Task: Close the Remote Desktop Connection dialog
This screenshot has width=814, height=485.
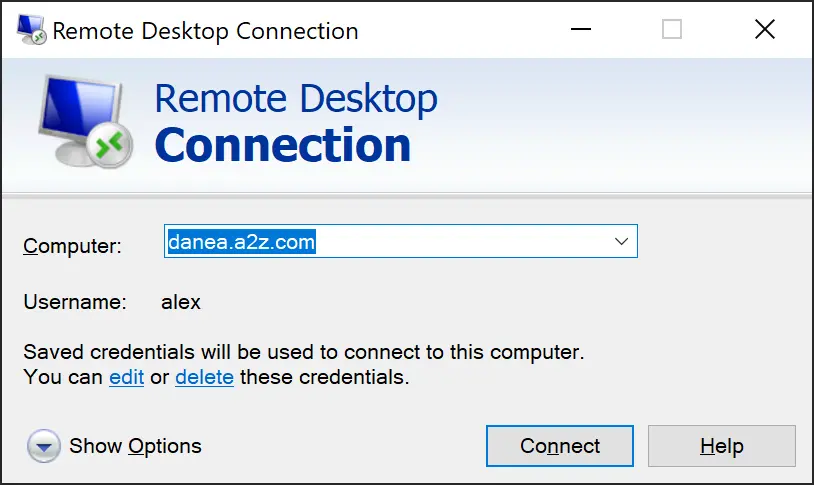Action: click(x=764, y=30)
